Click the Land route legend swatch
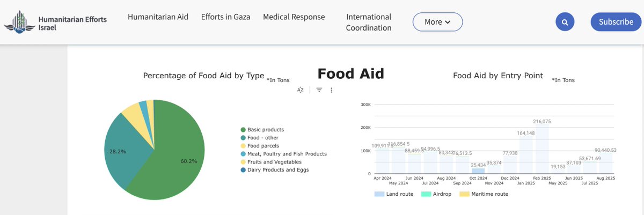The width and height of the screenshot is (644, 215). click(379, 194)
